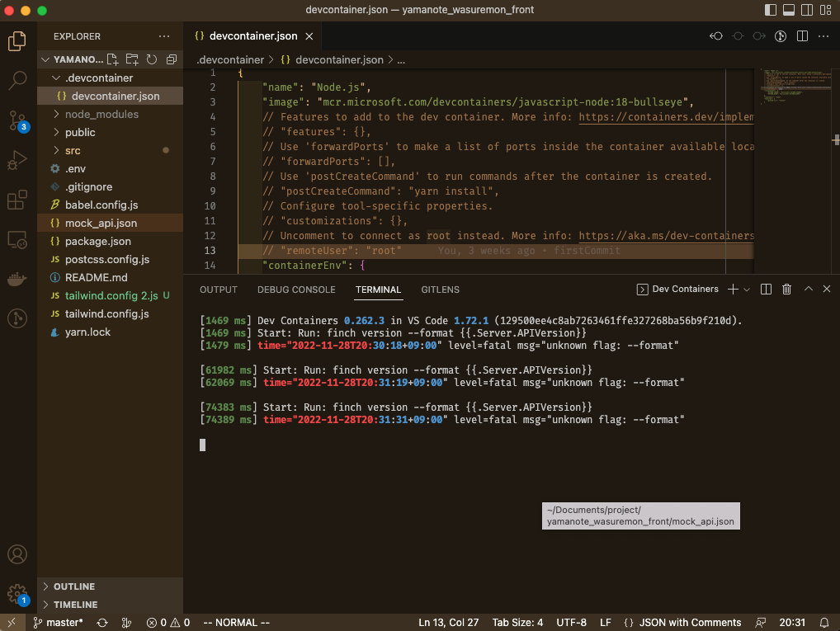Screen dimensions: 840x631
Task: Toggle GitLens file annotations icon
Action: point(781,36)
